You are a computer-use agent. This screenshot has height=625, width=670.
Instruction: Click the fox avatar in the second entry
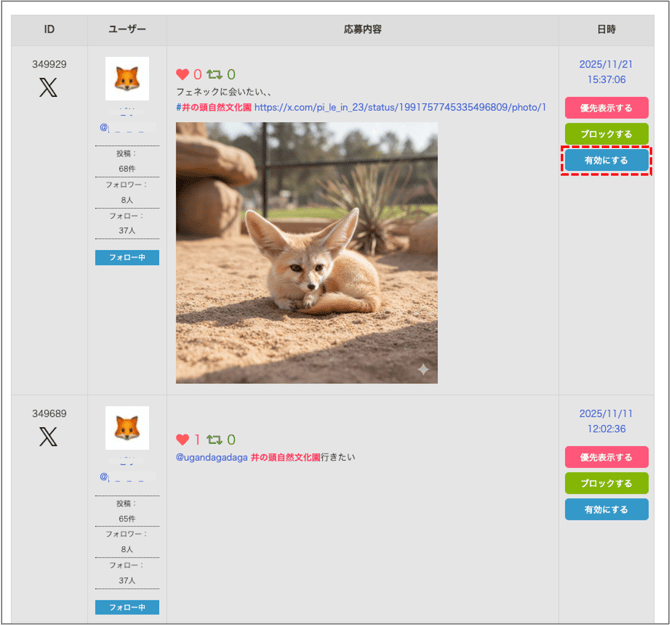click(x=127, y=428)
